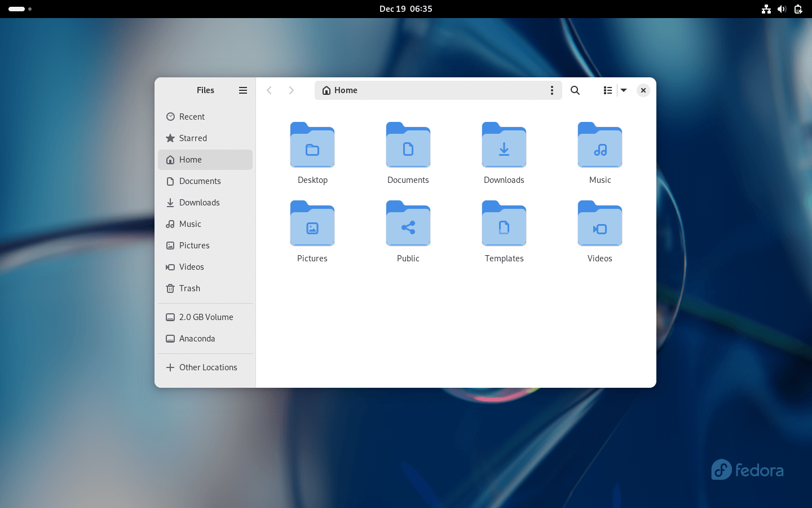Click the Home icon in the path bar

[326, 90]
